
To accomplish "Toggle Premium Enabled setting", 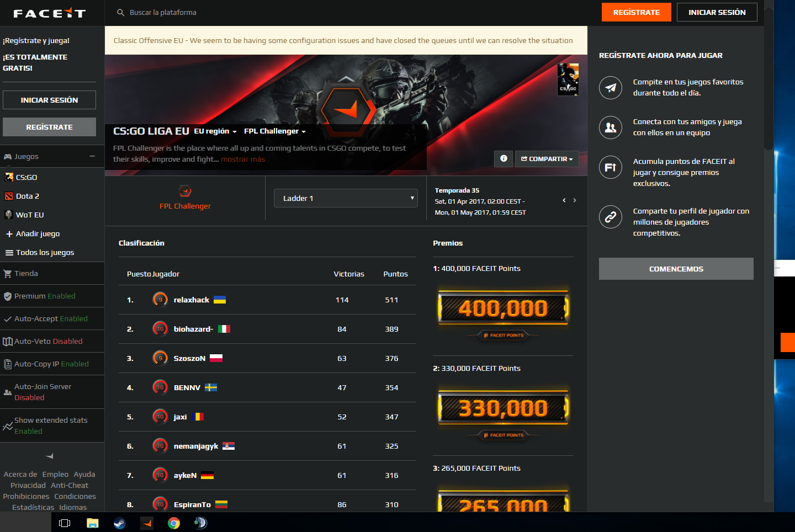I will (52, 296).
